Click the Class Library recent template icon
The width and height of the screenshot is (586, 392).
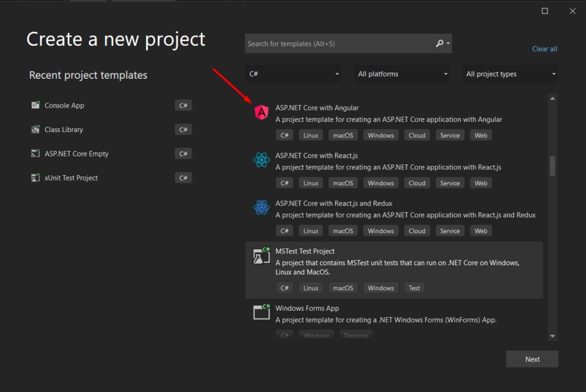[36, 130]
